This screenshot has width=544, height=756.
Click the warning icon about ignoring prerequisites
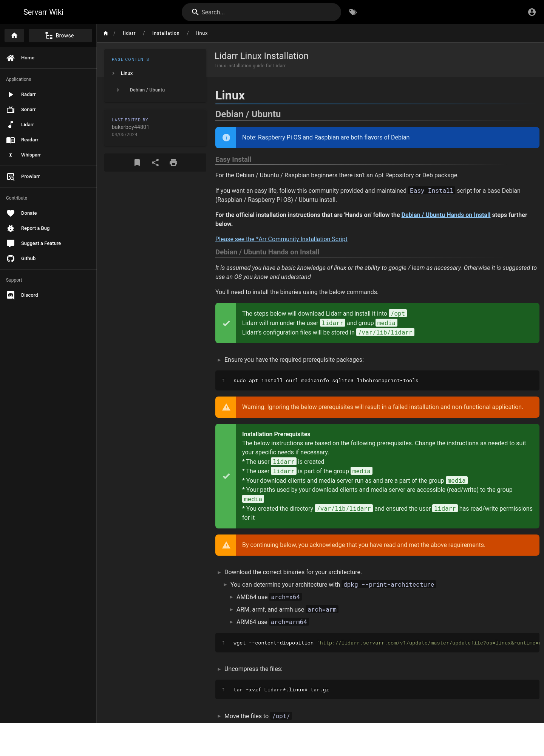point(226,407)
